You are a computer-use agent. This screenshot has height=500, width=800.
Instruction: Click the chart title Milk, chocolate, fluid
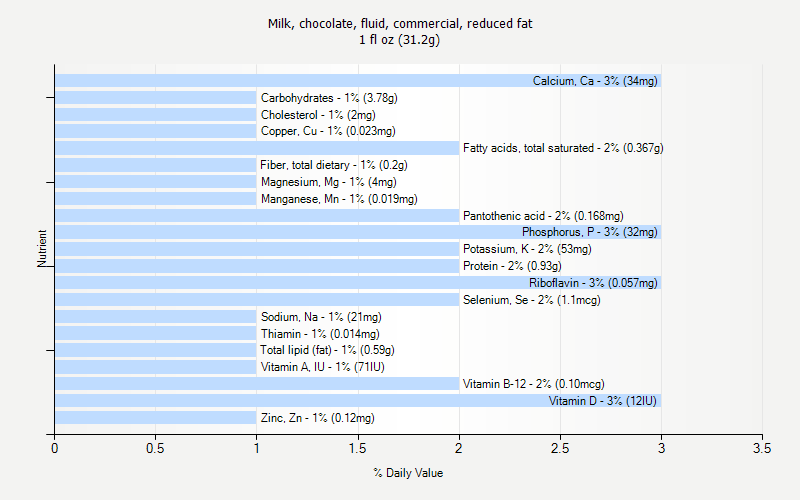[x=400, y=23]
